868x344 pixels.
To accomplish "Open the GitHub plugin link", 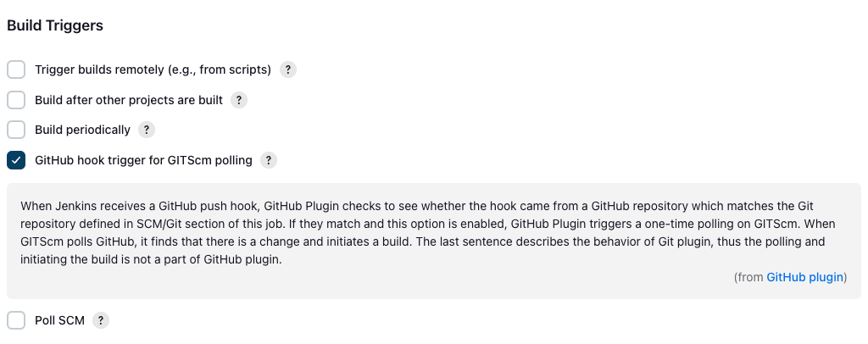I will click(x=805, y=277).
